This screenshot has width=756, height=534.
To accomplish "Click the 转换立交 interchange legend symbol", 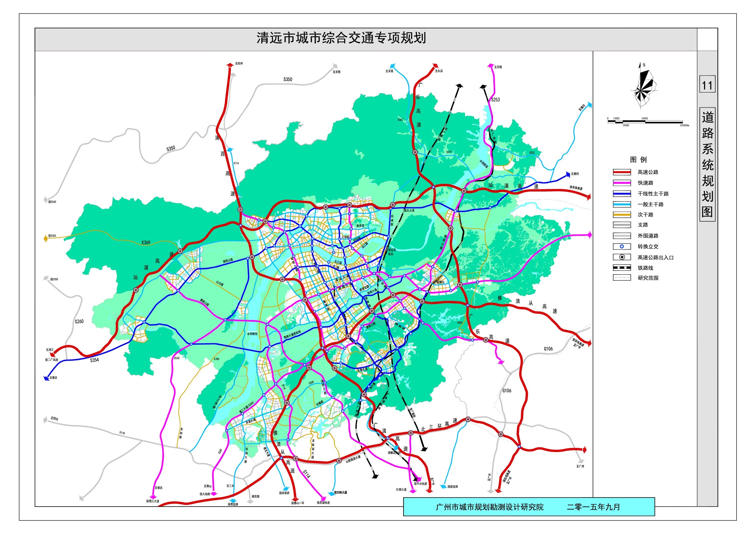I will pos(622,246).
